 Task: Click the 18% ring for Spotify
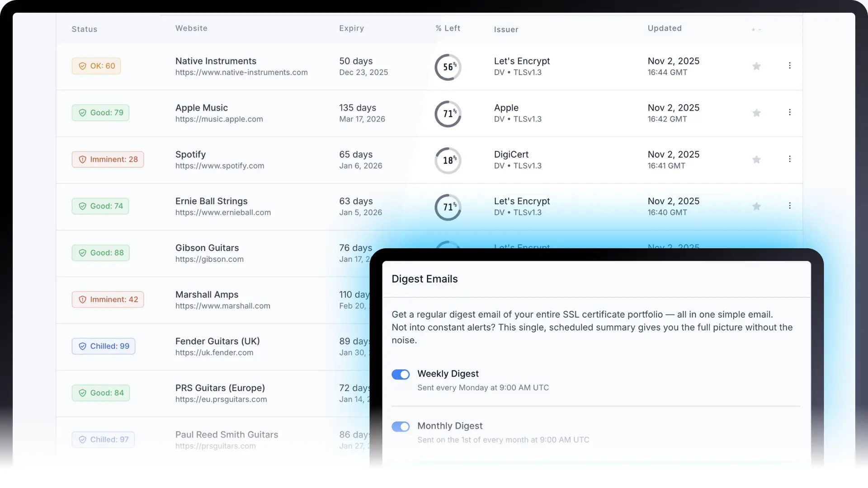click(x=448, y=160)
